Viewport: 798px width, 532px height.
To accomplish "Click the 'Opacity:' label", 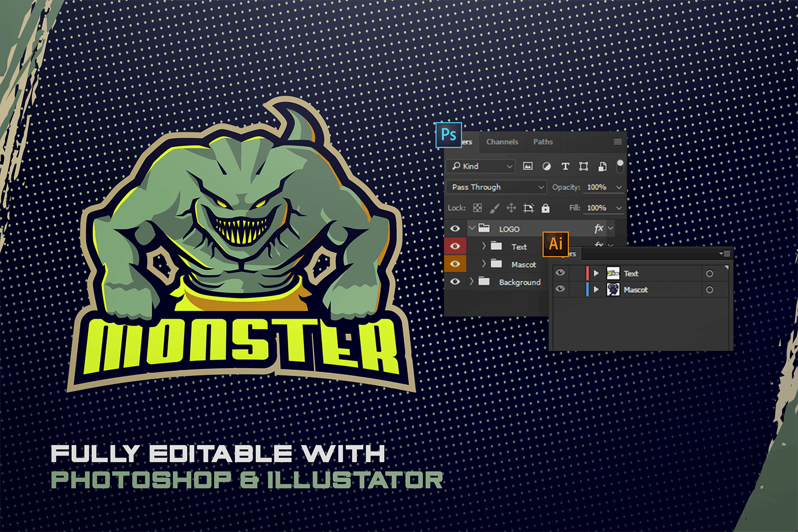I will point(566,187).
